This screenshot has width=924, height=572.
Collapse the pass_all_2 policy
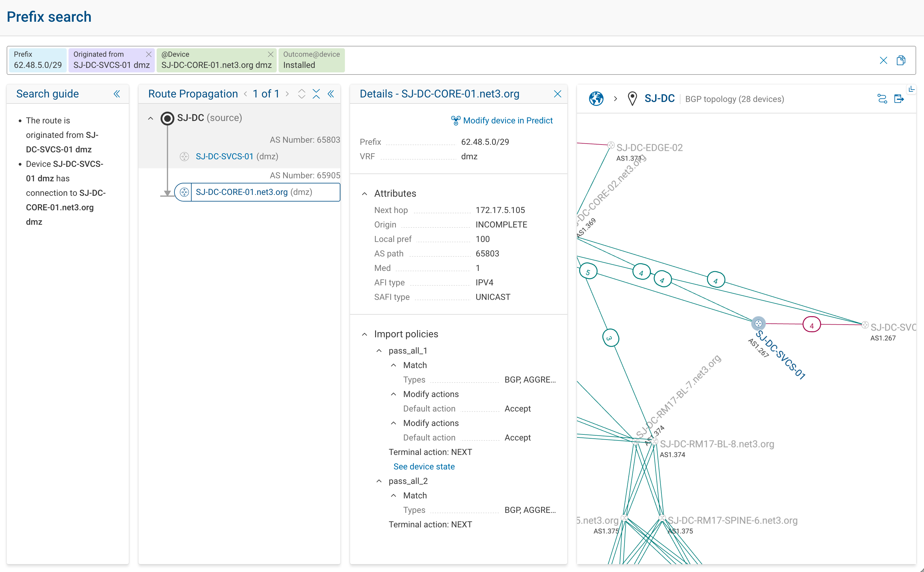click(x=379, y=481)
